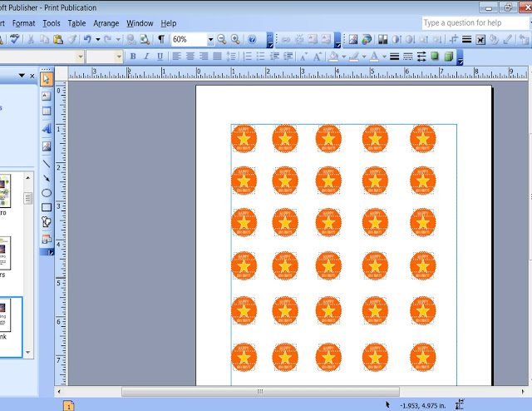This screenshot has width=532, height=411.
Task: Toggle underline formatting
Action: coord(160,57)
